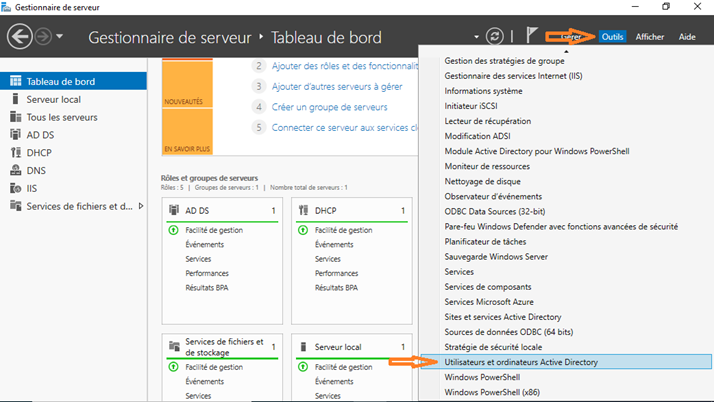Click the EN SAVOIR PLUS tile
714x402 pixels.
[187, 132]
